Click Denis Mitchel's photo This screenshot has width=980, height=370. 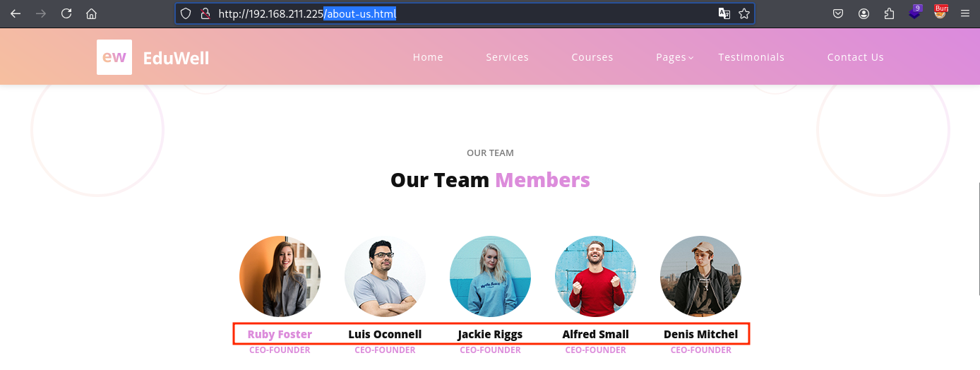[x=700, y=276]
